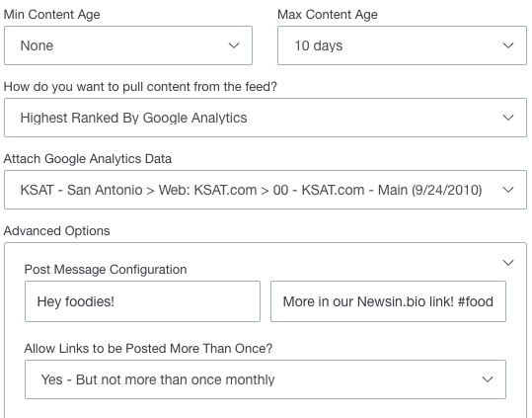Screen dimensions: 532x418
Task: Collapse the Advanced Options panel chevron
Action: 508,263
